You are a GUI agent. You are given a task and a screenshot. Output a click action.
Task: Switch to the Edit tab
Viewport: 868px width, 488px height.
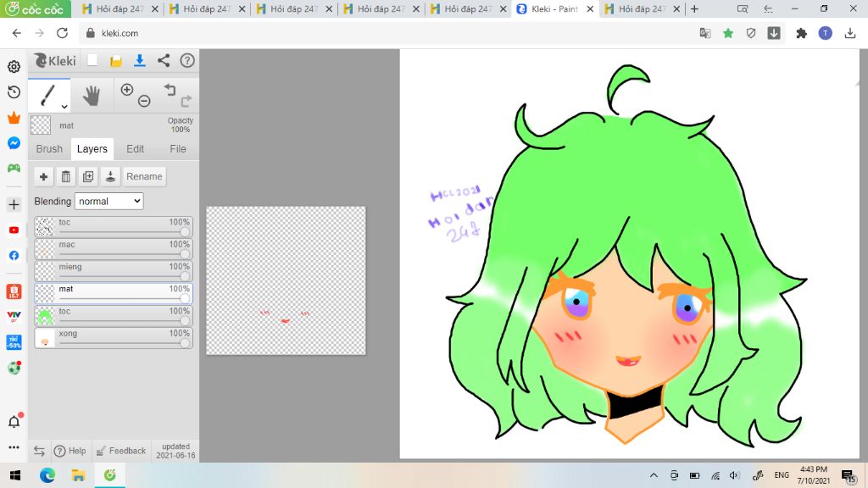pos(135,149)
